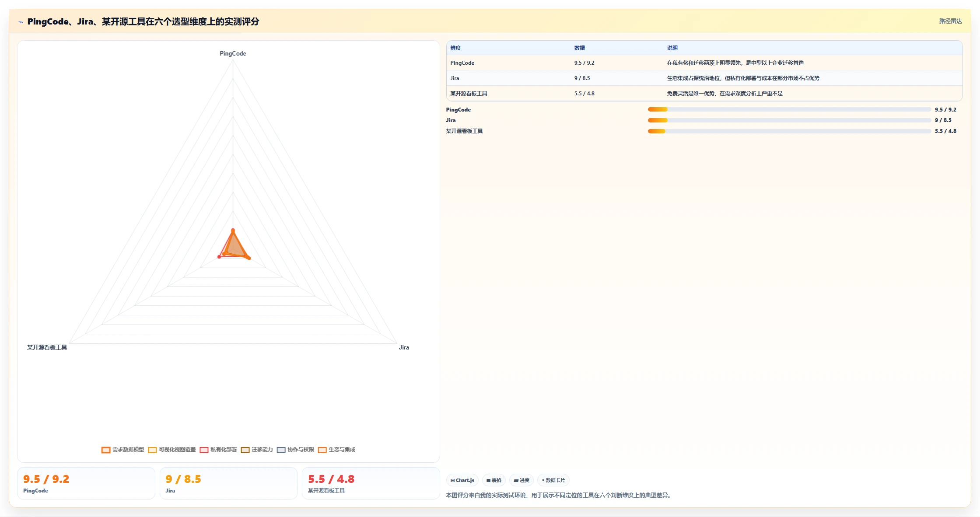Image resolution: width=980 pixels, height=517 pixels.
Task: Click the top data point on radar chart
Action: [233, 230]
